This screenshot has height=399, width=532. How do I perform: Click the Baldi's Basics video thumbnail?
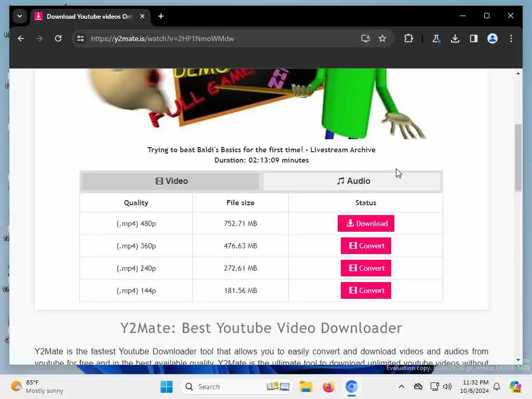point(258,103)
